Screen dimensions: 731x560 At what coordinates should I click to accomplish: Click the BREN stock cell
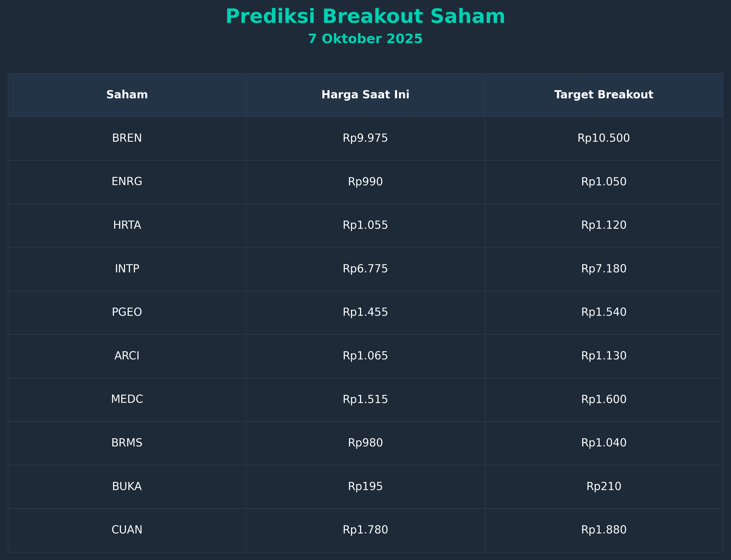tap(127, 138)
